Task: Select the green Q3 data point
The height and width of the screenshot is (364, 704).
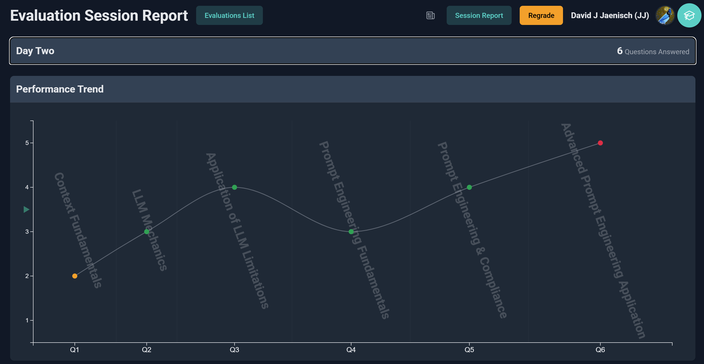Action: [x=234, y=187]
